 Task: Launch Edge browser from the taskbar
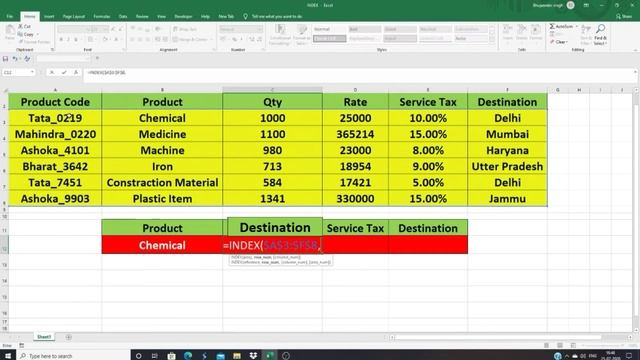tap(188, 356)
